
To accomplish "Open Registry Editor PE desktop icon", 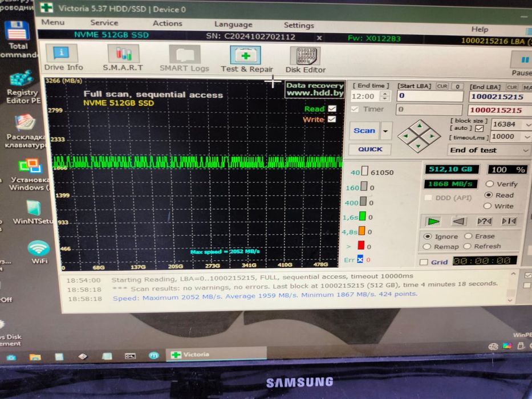I will coord(22,87).
